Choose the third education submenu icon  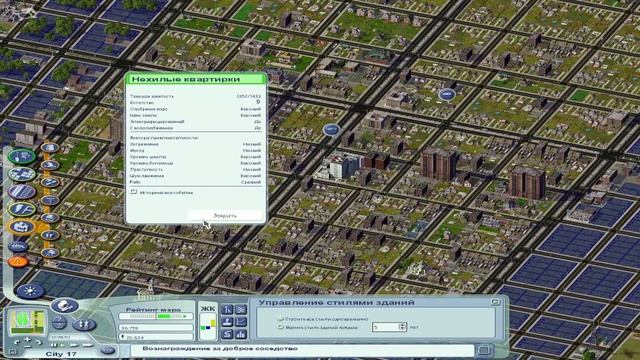click(50, 182)
